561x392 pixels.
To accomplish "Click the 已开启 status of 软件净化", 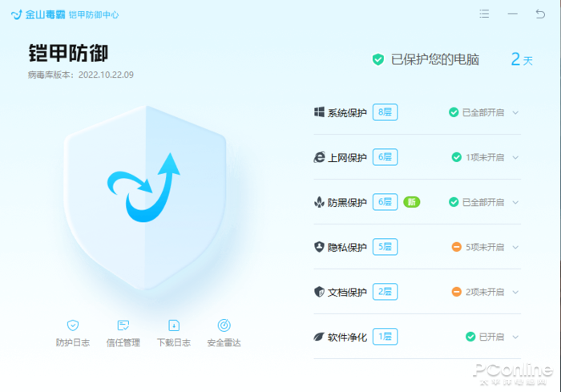I will (x=491, y=337).
